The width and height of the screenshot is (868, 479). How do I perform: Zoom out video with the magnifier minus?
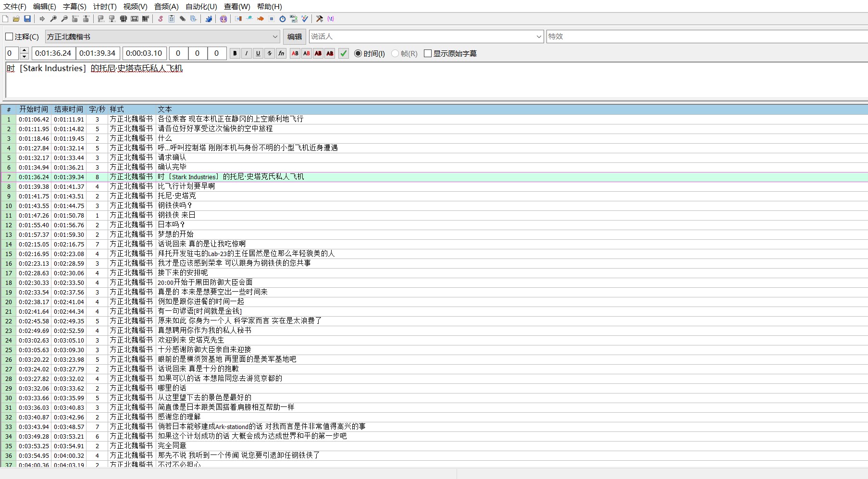click(64, 19)
